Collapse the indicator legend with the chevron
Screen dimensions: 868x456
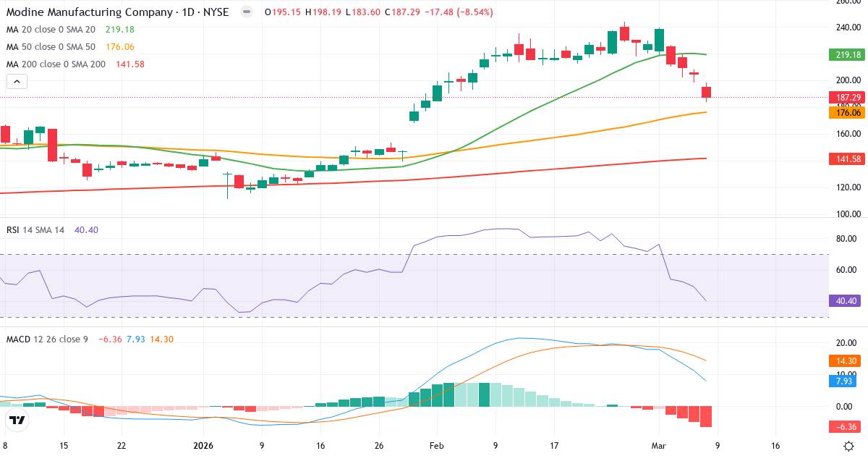click(x=16, y=81)
